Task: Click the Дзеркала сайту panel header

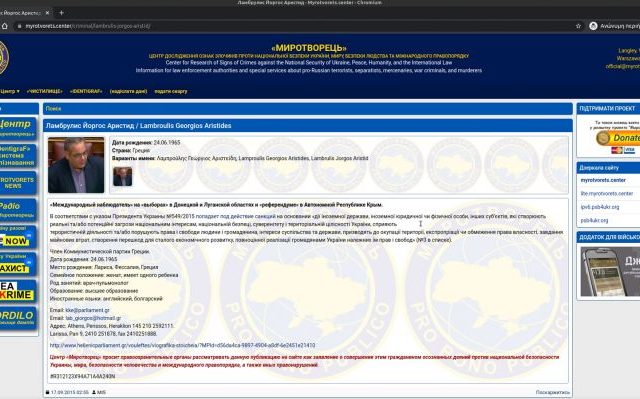Action: point(608,168)
